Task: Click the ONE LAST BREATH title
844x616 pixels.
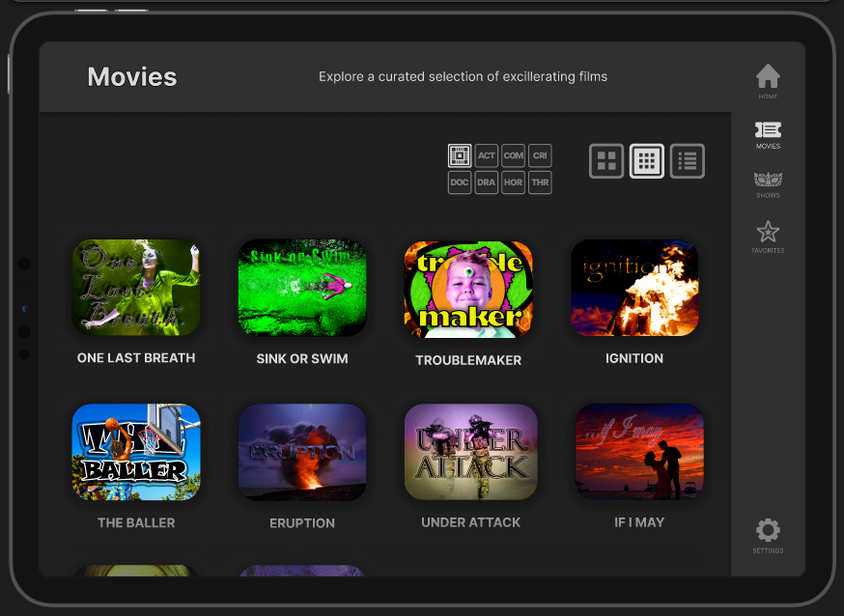Action: [136, 358]
